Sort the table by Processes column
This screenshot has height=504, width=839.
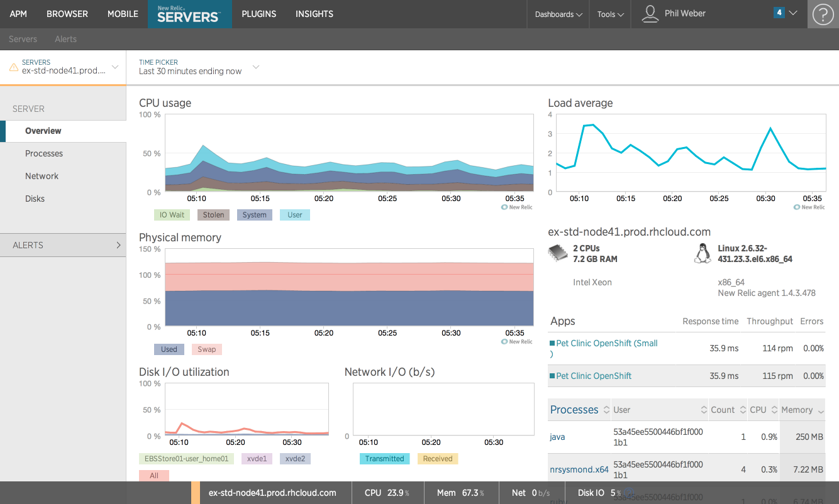(579, 410)
